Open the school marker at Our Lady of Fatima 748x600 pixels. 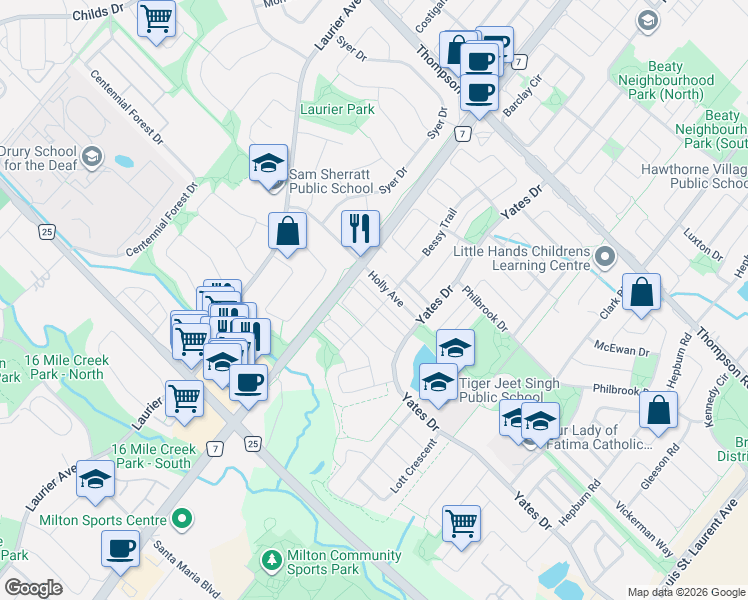click(540, 422)
